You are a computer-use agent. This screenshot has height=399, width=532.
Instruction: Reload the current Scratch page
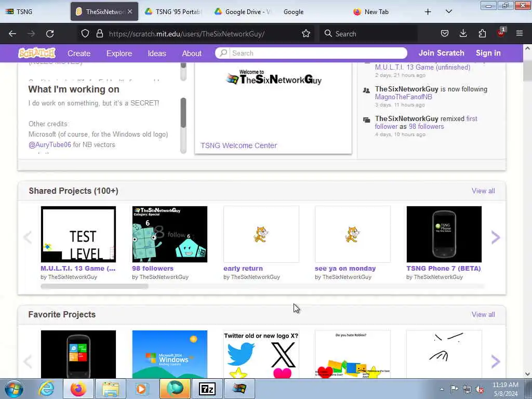coord(50,34)
